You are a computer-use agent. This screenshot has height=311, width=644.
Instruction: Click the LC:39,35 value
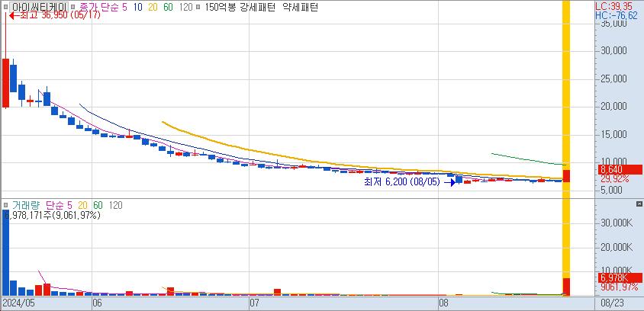(616, 7)
